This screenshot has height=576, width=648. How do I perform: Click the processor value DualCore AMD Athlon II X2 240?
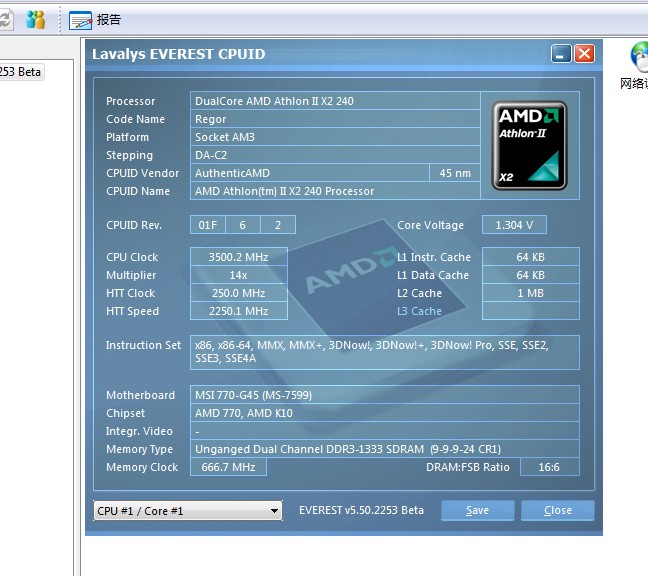[x=335, y=101]
